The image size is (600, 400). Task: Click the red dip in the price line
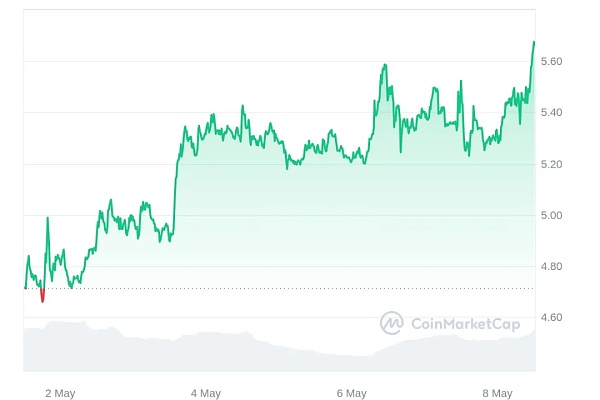(x=42, y=296)
